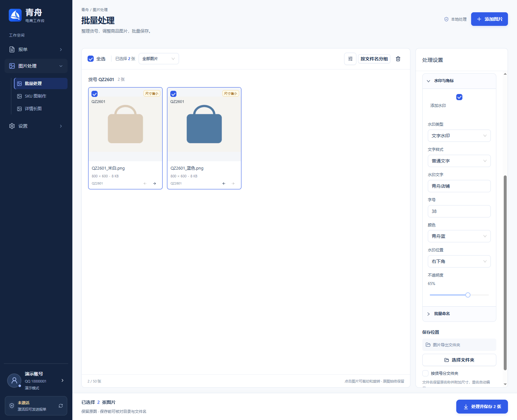Click the settings panel scrollbar down arrow
This screenshot has width=517, height=420.
[x=505, y=384]
